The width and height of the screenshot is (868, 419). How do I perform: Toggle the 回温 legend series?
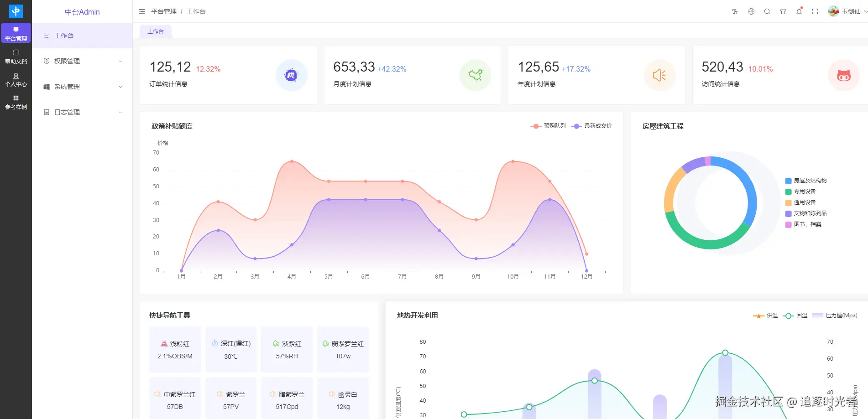(x=795, y=316)
